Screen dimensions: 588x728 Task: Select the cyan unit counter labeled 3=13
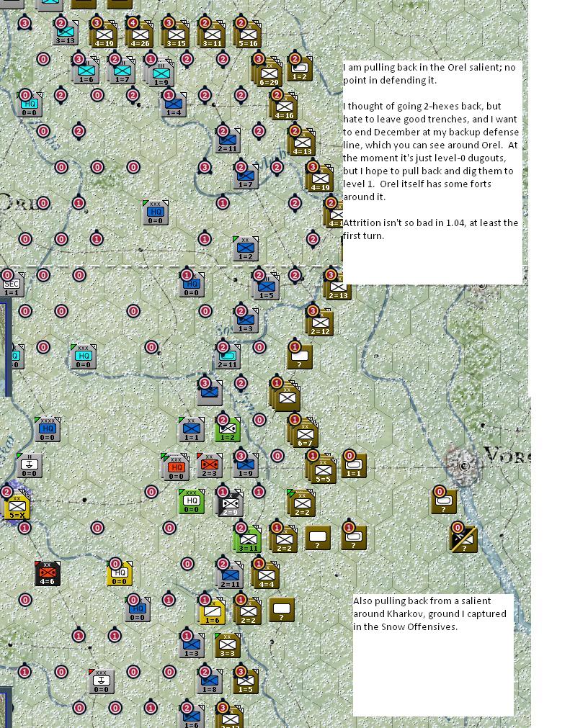click(x=66, y=33)
